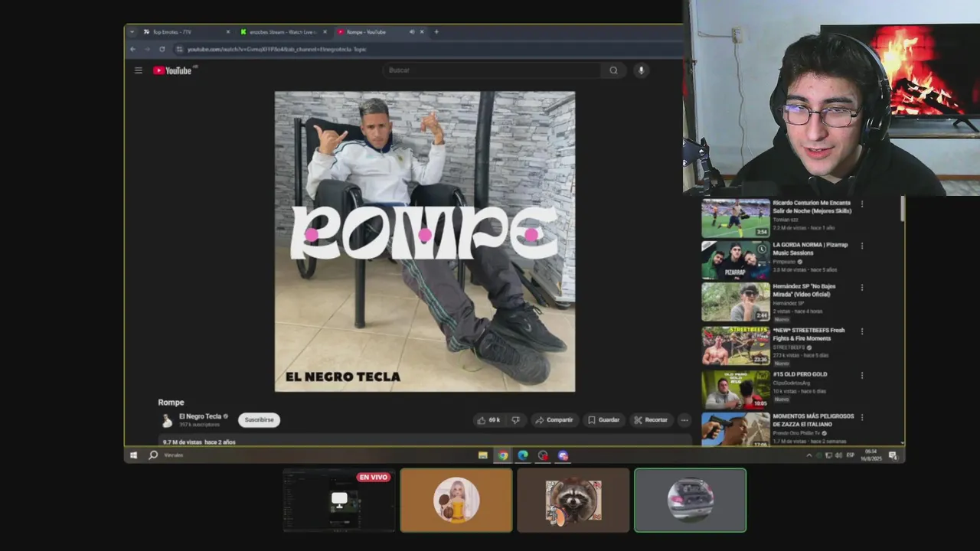This screenshot has width=980, height=551.
Task: Open the red circular app in taskbar
Action: (x=543, y=455)
